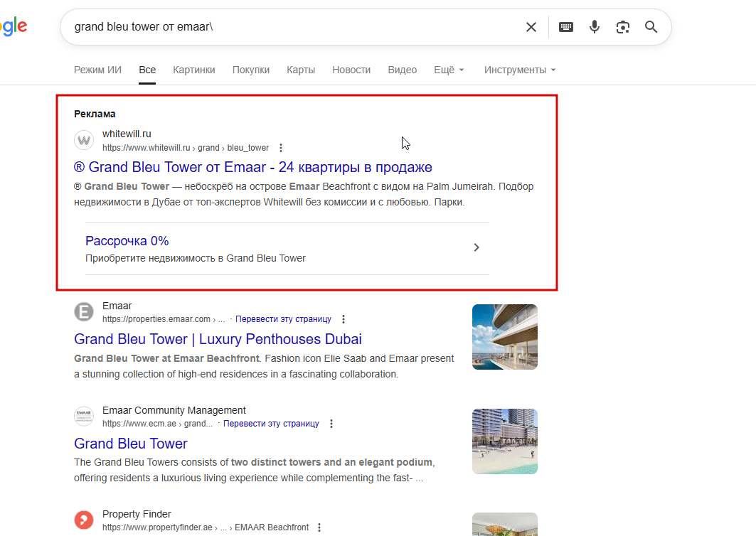
Task: Click the Emaar Community Management site name
Action: point(174,410)
